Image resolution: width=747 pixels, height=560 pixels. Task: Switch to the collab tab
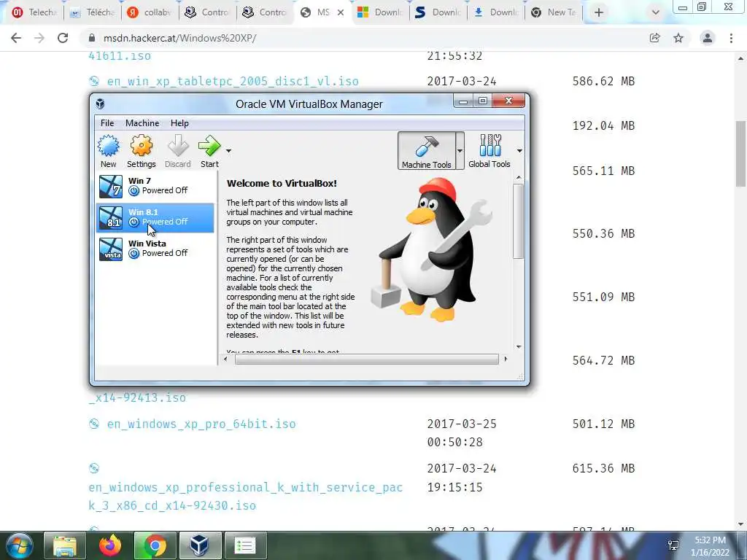[150, 12]
